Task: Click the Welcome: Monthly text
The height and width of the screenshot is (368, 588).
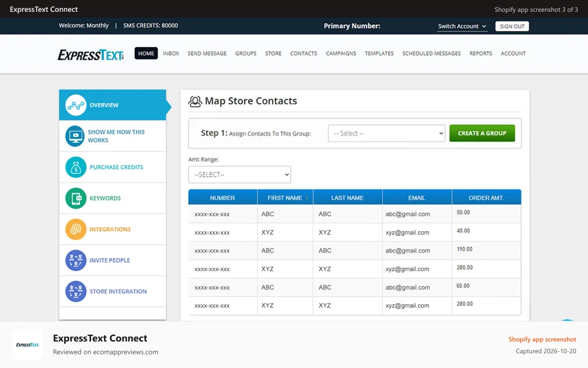Action: pyautogui.click(x=84, y=26)
